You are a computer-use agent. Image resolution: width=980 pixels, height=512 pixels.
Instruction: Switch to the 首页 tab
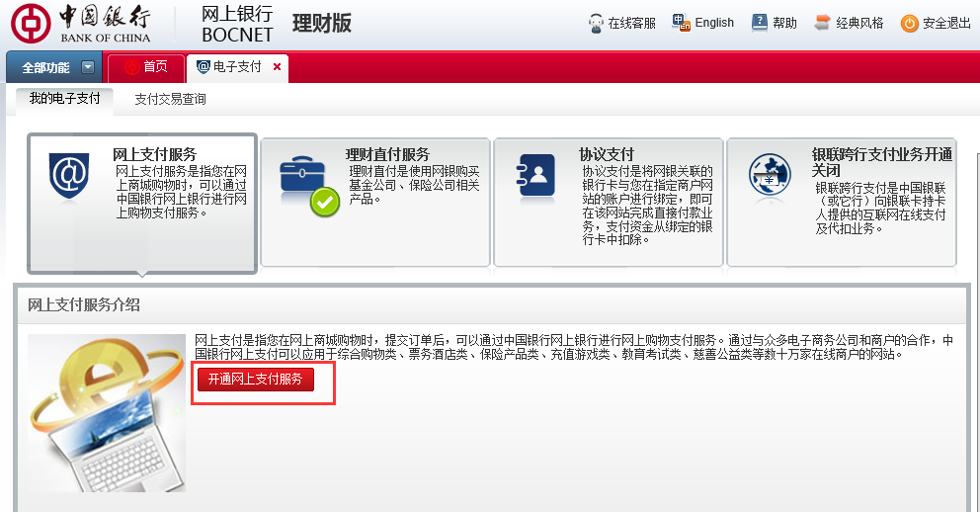click(146, 67)
